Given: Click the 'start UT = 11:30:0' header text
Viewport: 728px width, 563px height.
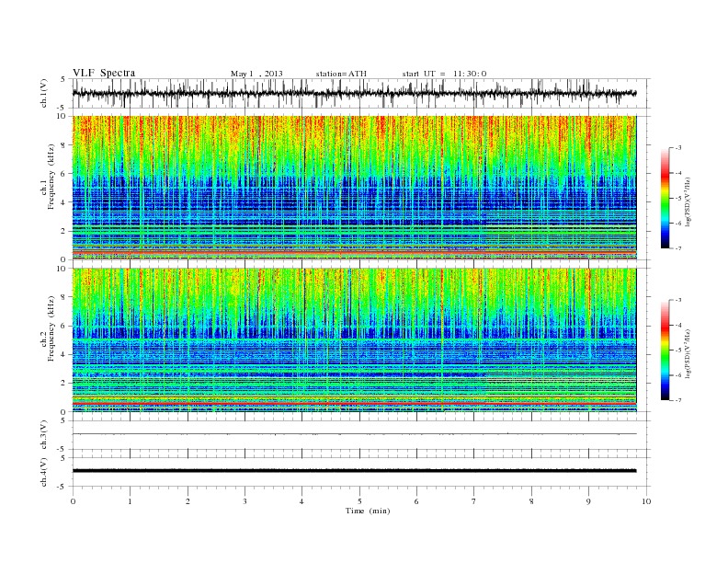Looking at the screenshot, I should tap(444, 74).
